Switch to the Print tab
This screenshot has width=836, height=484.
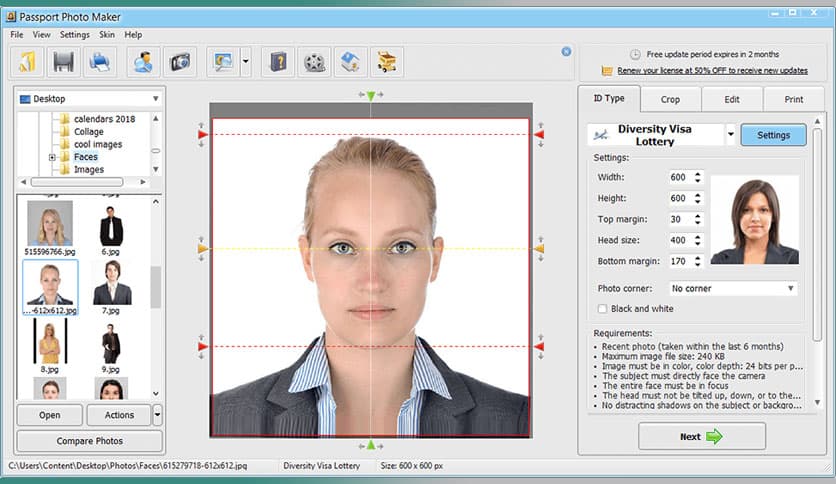793,99
